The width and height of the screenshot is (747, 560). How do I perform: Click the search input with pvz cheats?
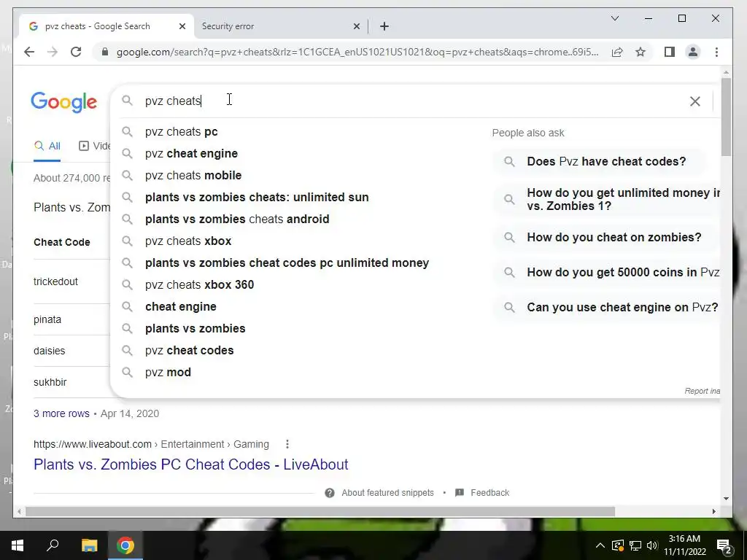tap(410, 101)
